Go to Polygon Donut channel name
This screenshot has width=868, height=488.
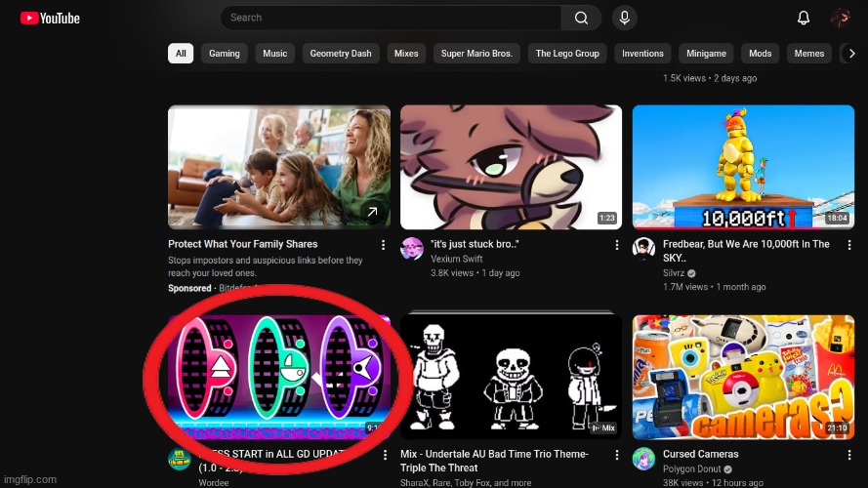[x=692, y=469]
